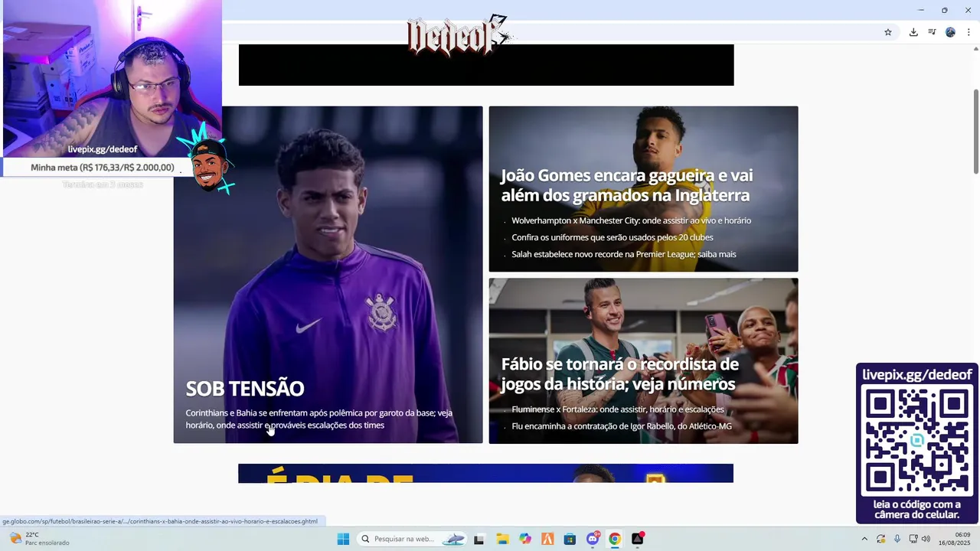This screenshot has width=980, height=551.
Task: Open the weather widget showing 22°C
Action: tap(38, 539)
